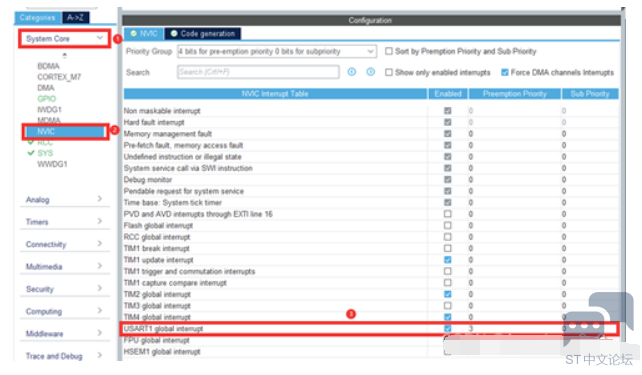This screenshot has width=642, height=375.
Task: Select the SYS peripheral entry
Action: click(45, 153)
